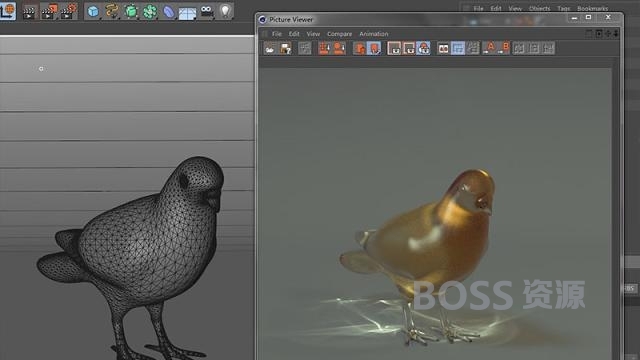Add a Light with the bulb icon
The width and height of the screenshot is (640, 360).
[225, 11]
